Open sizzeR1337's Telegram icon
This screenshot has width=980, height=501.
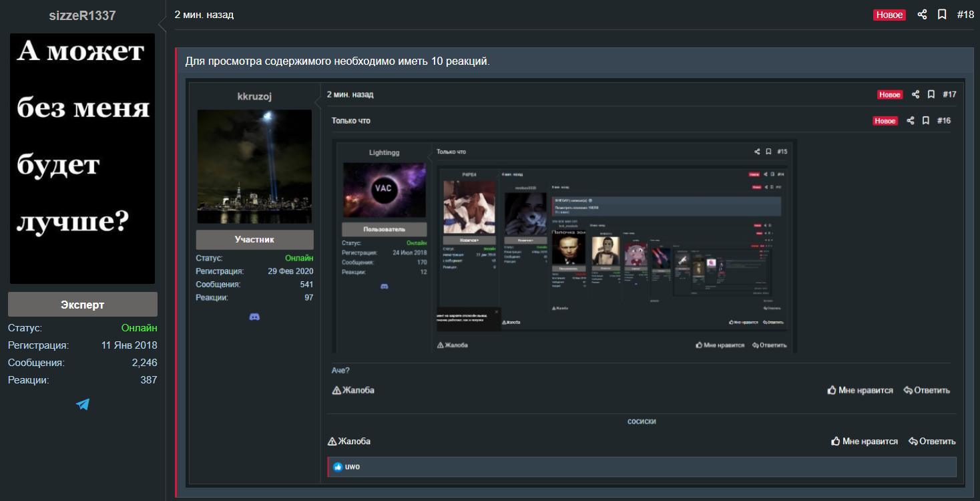click(83, 404)
